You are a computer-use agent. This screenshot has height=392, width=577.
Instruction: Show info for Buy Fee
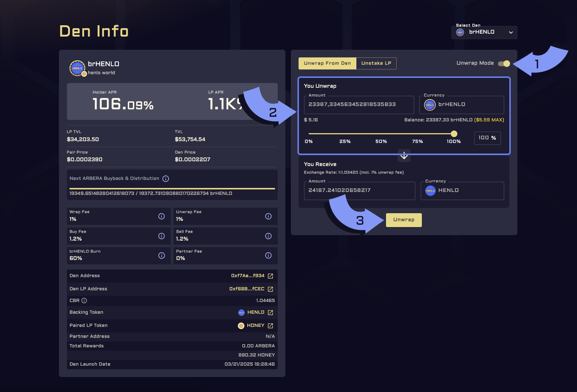161,236
